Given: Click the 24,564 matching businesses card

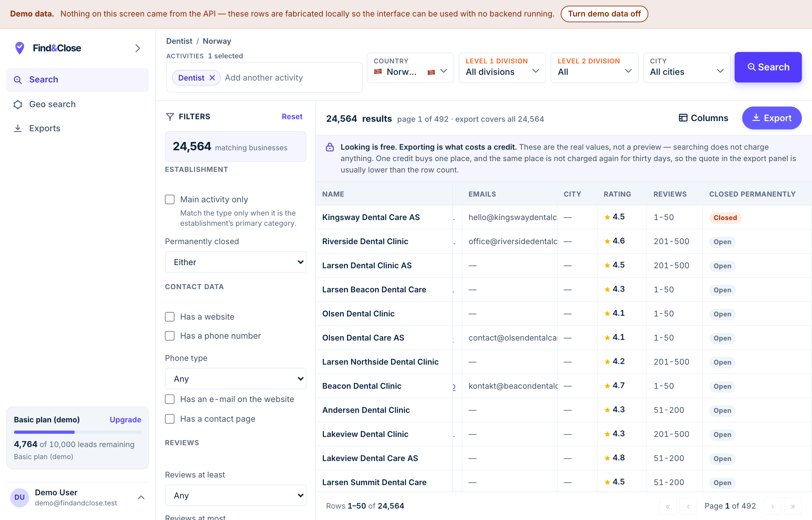Looking at the screenshot, I should [235, 146].
